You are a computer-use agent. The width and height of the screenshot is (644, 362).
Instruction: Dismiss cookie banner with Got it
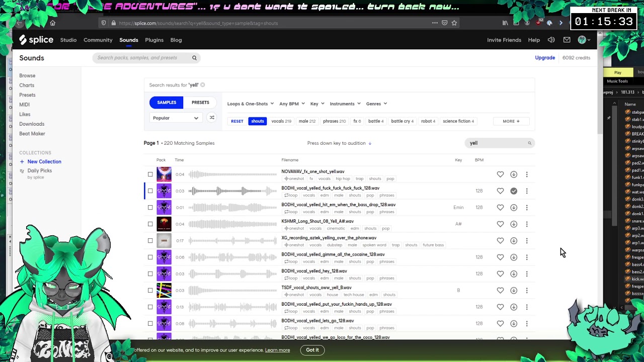(312, 350)
